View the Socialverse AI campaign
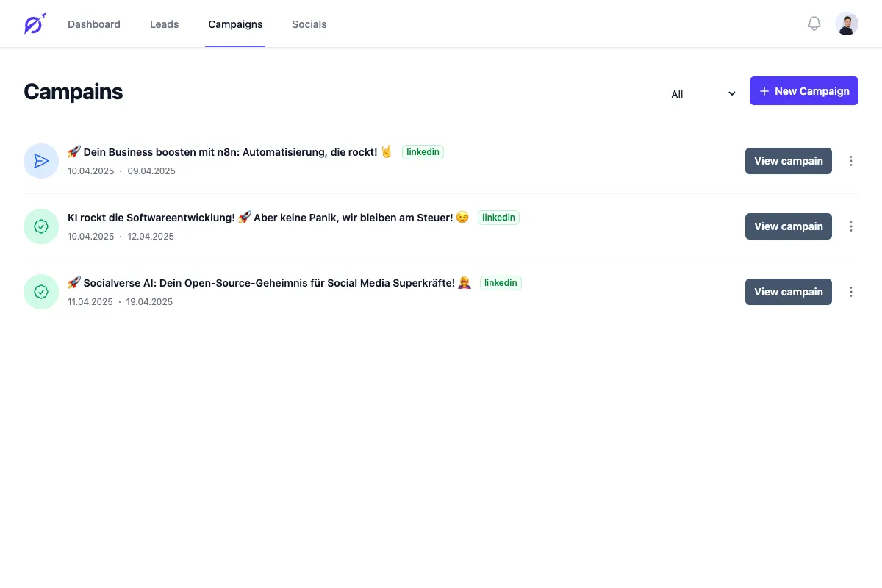This screenshot has height=588, width=882. [788, 291]
